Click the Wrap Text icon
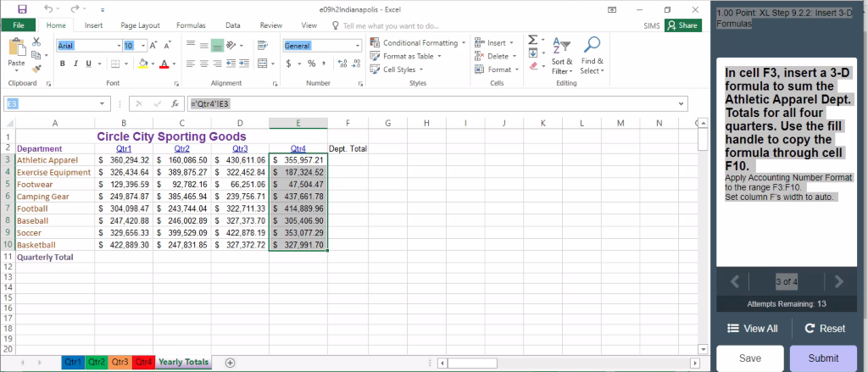Image resolution: width=868 pixels, height=372 pixels. point(263,46)
